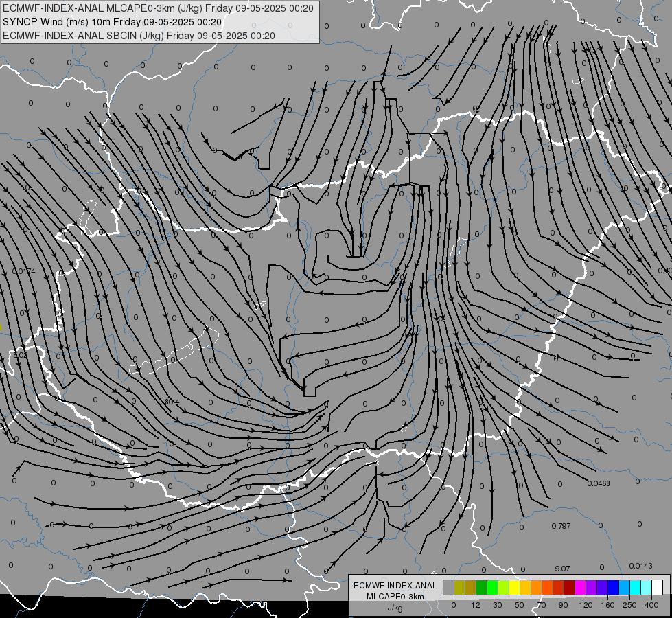Screen dimensions: 672x618
Task: Select the bright green legend swatch
Action: [492, 587]
